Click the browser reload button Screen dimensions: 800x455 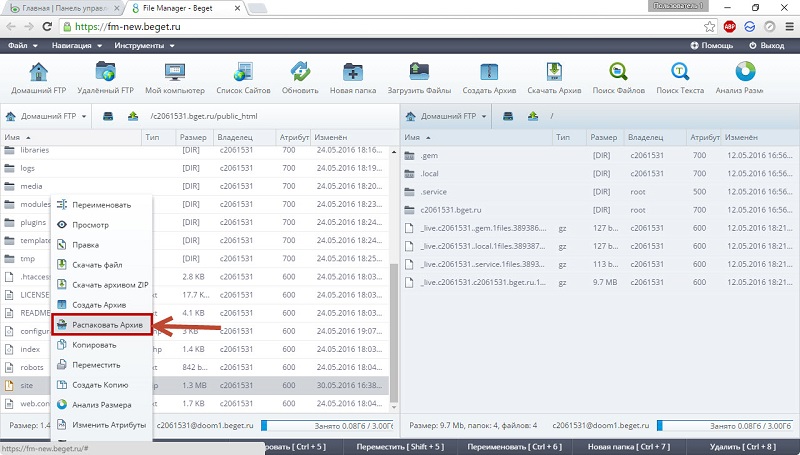point(47,27)
